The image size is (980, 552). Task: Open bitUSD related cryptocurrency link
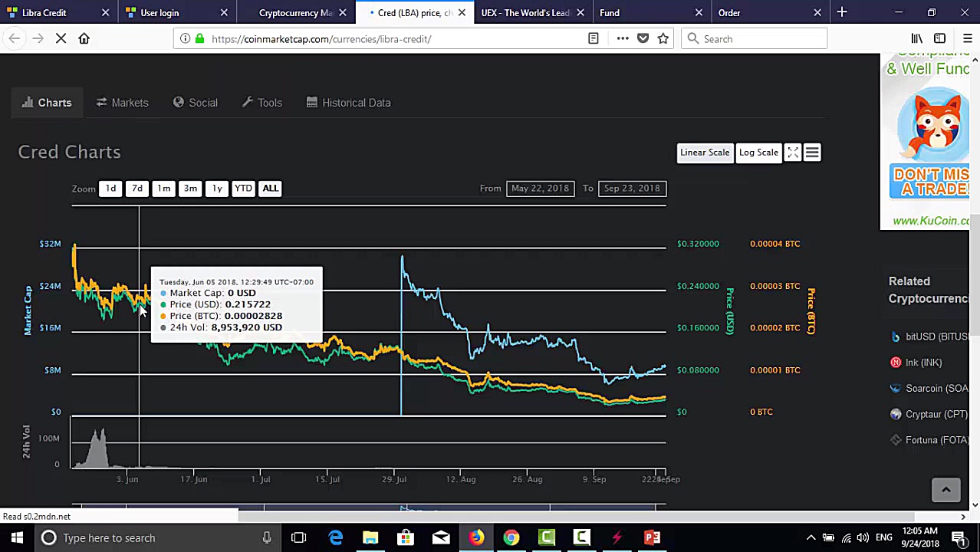pos(929,337)
